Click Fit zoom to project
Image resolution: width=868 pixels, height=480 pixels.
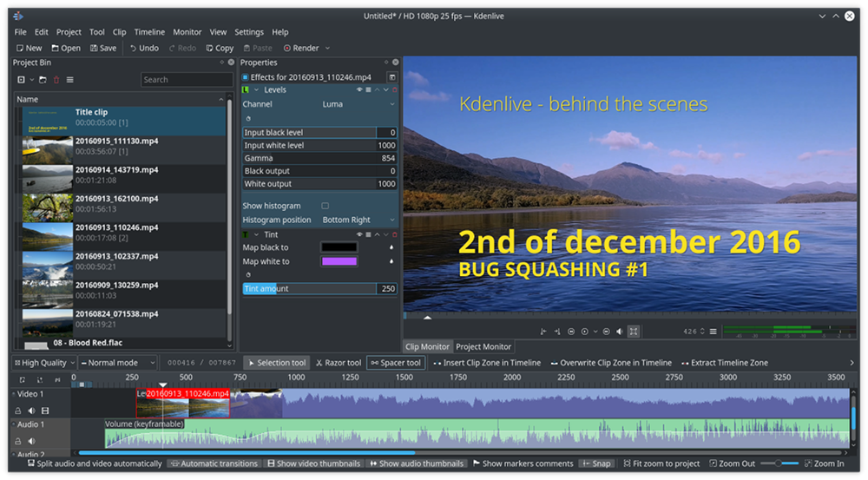pos(661,464)
